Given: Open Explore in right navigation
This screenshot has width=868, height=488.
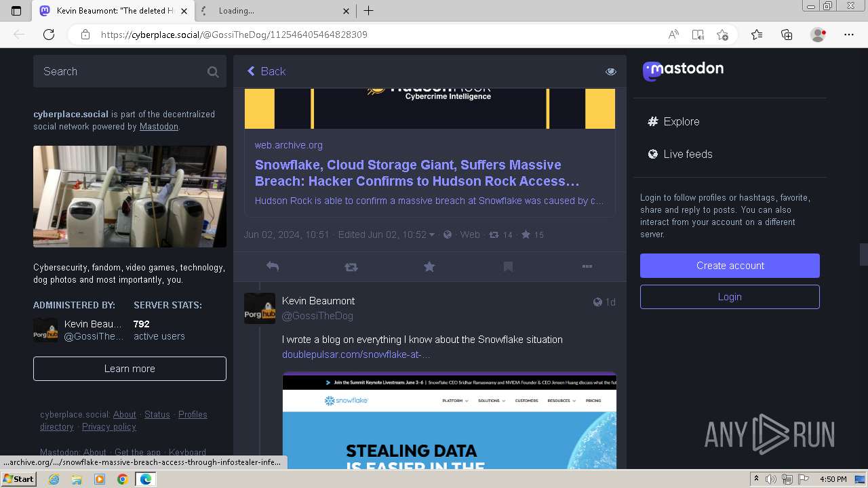Looking at the screenshot, I should pyautogui.click(x=673, y=121).
